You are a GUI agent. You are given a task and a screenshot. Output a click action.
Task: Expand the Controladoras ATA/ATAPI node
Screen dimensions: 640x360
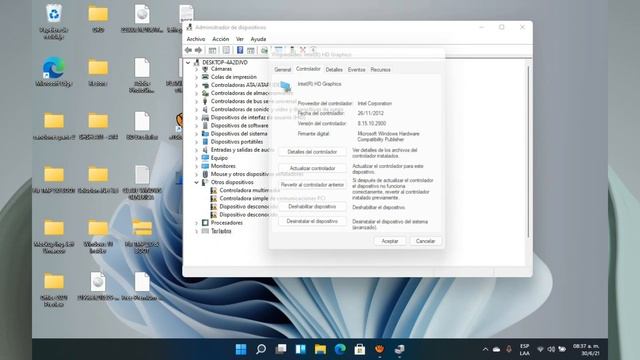click(197, 85)
